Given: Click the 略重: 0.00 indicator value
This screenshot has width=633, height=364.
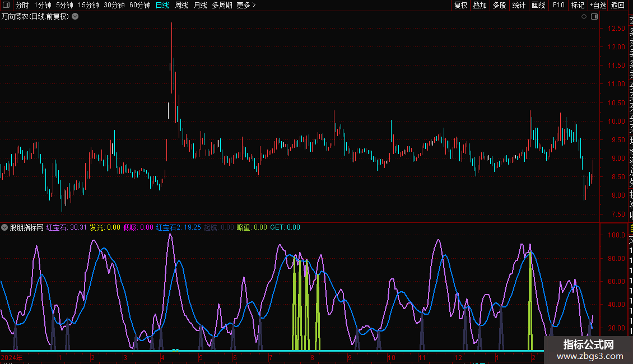Looking at the screenshot, I should (252, 227).
